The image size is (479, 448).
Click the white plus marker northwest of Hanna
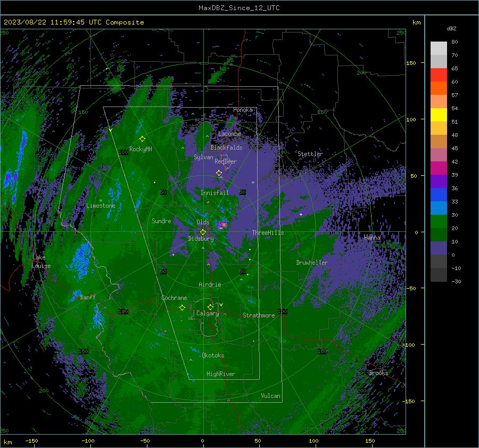point(301,214)
